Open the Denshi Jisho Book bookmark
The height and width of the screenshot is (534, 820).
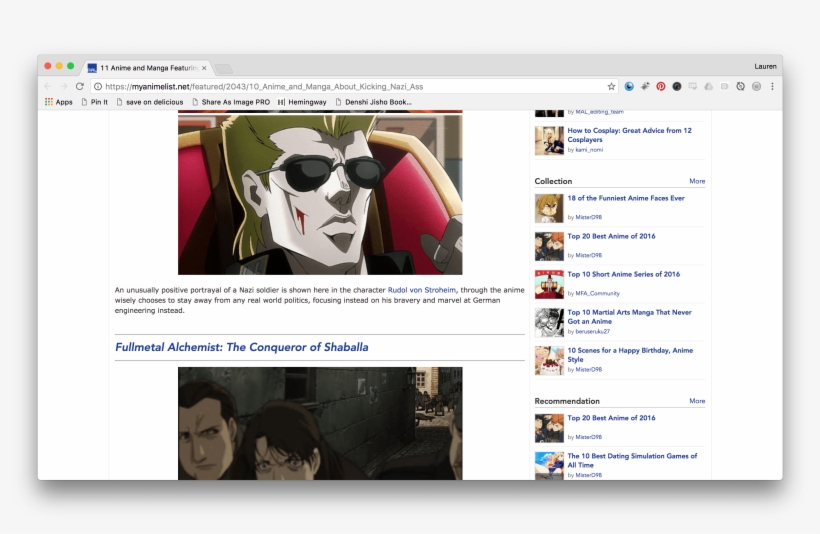tap(373, 102)
